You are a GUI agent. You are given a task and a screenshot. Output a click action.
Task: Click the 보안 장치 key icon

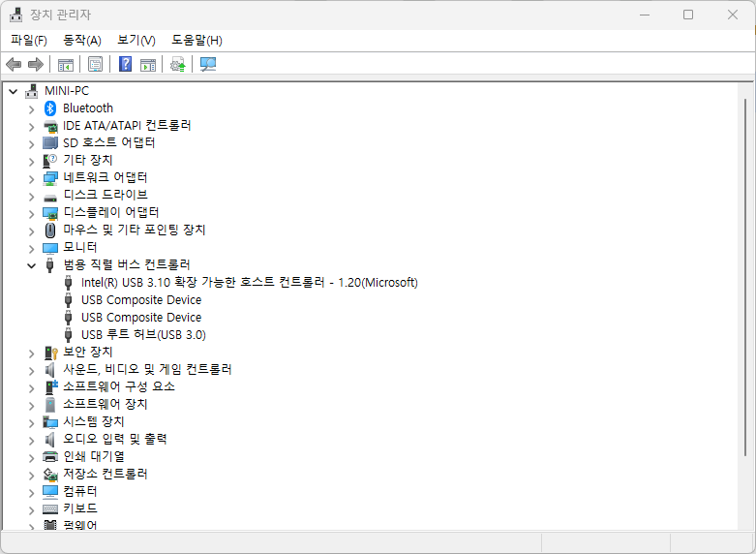pos(50,353)
